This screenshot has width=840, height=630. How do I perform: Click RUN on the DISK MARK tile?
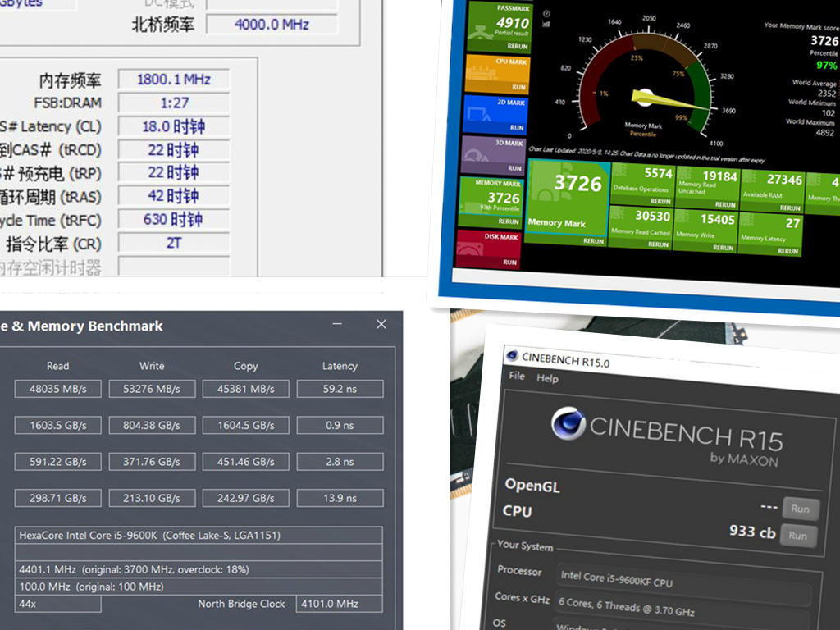click(509, 262)
